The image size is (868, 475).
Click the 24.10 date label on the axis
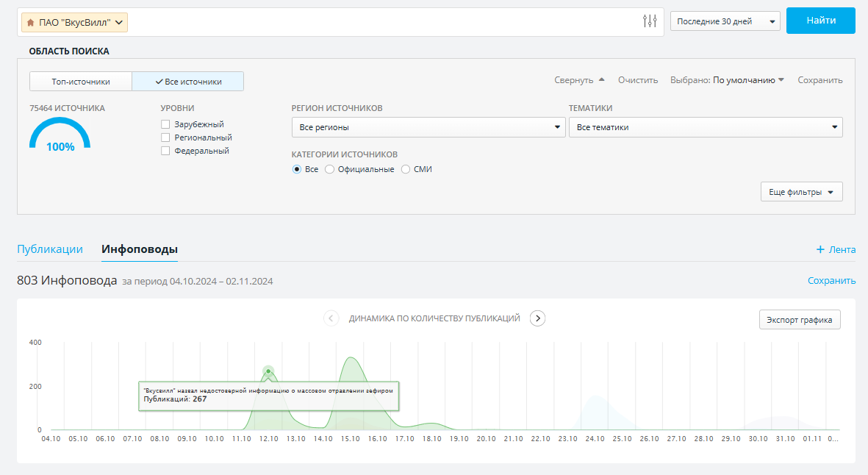tap(595, 438)
